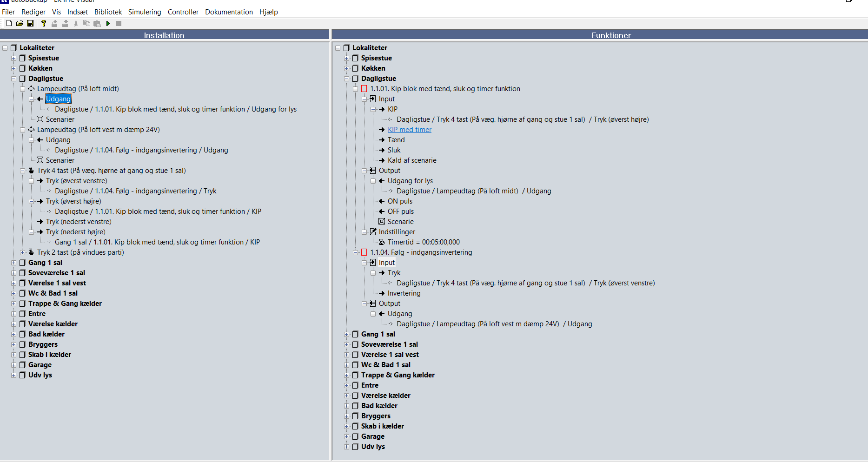Expand Spisestue in the Installation tree
Screen dimensions: 868x462
(14, 58)
